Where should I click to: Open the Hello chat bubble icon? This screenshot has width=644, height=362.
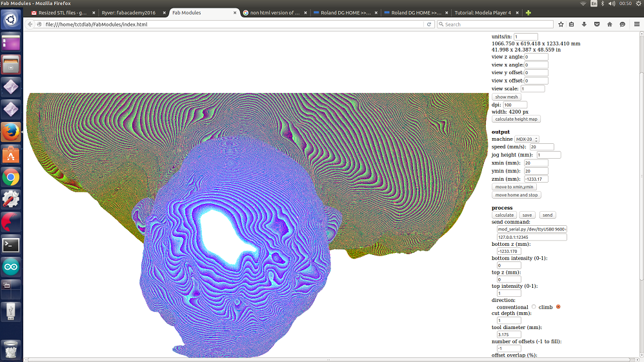coord(622,25)
